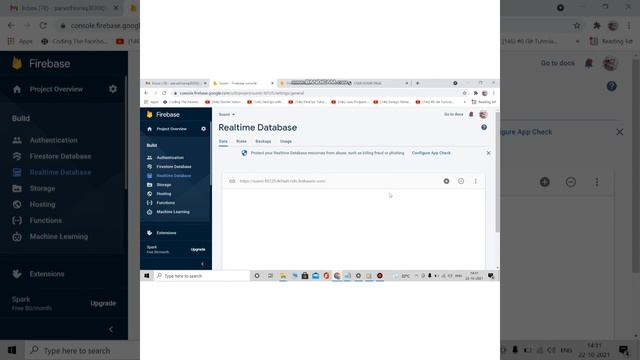Screen dimensions: 640x360
Task: Click the Configure App Check link in center window
Action: point(431,153)
